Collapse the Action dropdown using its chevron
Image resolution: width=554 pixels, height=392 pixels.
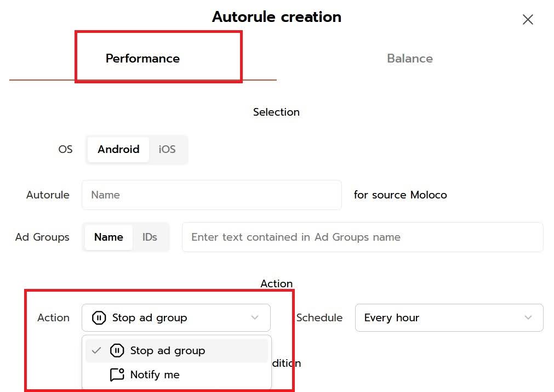click(255, 318)
